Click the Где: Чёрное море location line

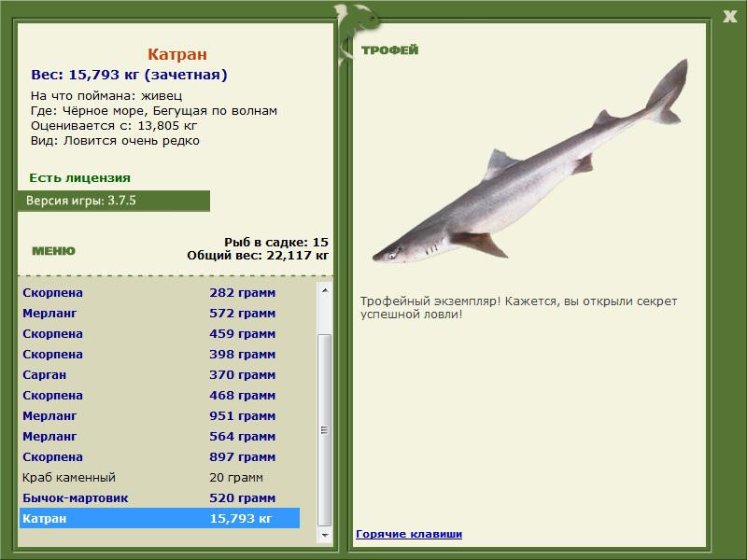[154, 111]
